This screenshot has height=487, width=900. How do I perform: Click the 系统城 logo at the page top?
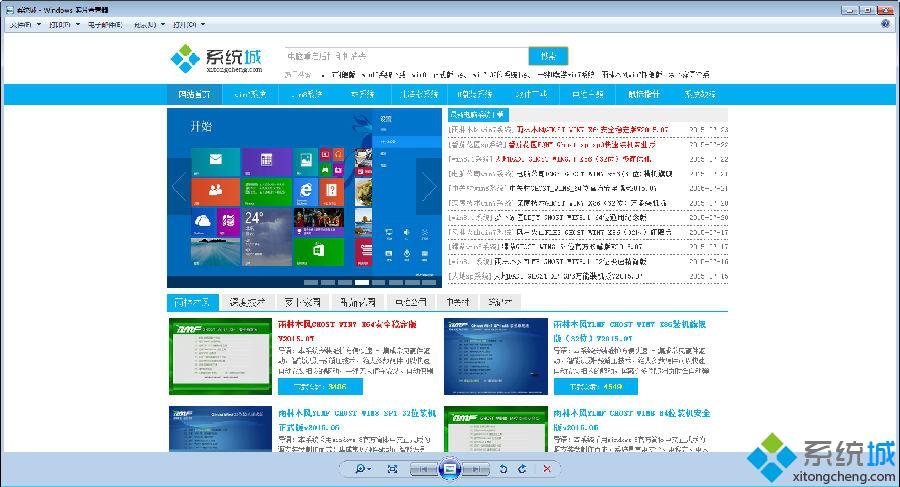click(216, 59)
